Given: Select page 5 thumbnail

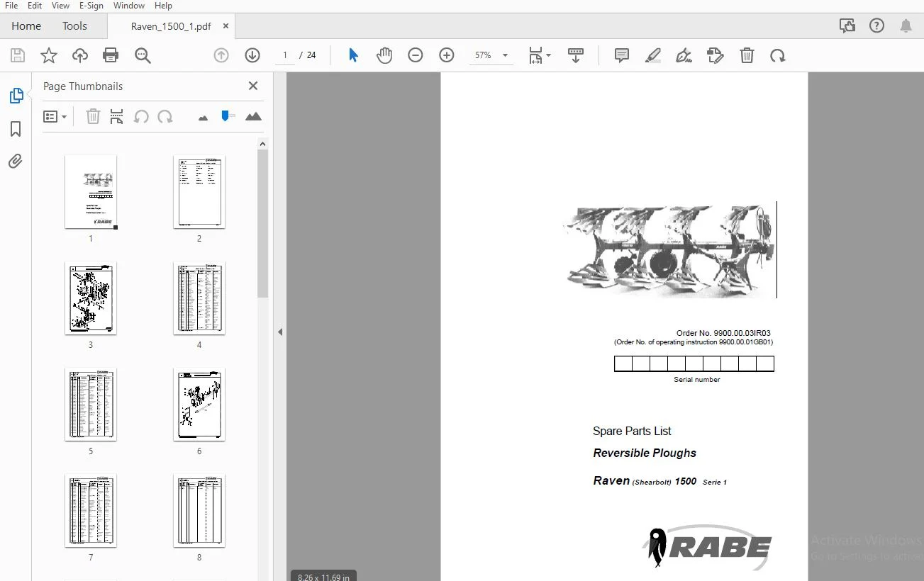Looking at the screenshot, I should (91, 405).
